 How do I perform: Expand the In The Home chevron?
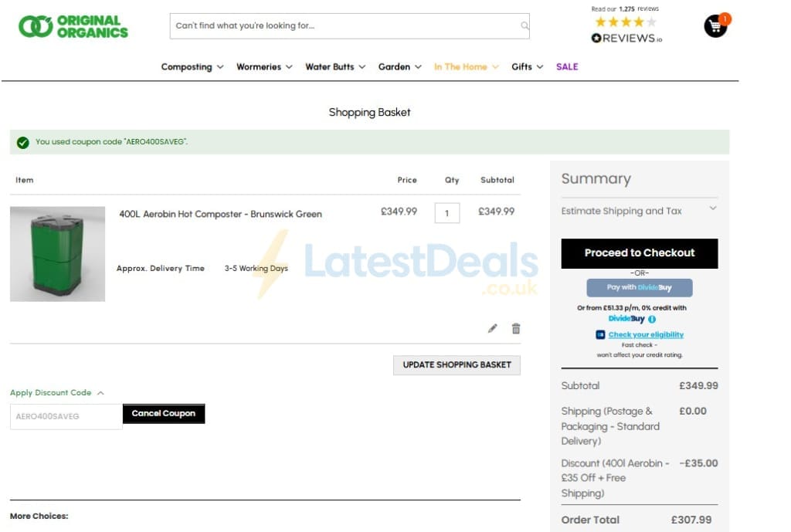point(495,67)
